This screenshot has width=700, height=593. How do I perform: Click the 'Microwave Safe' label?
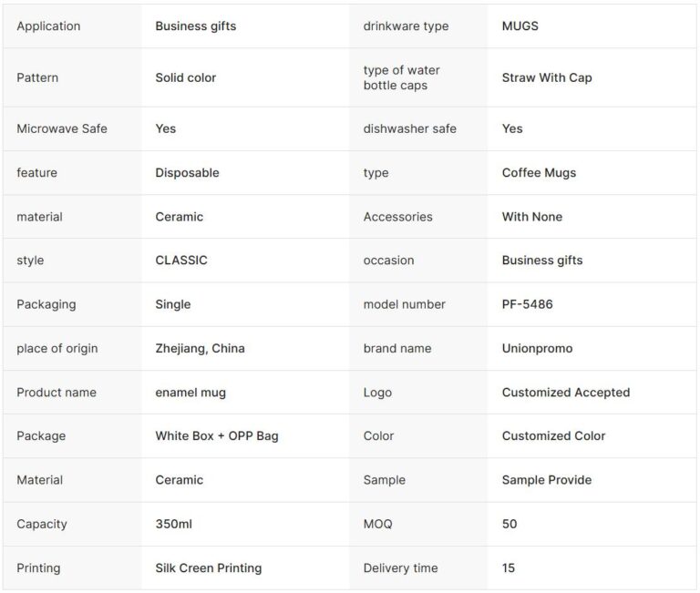point(62,128)
